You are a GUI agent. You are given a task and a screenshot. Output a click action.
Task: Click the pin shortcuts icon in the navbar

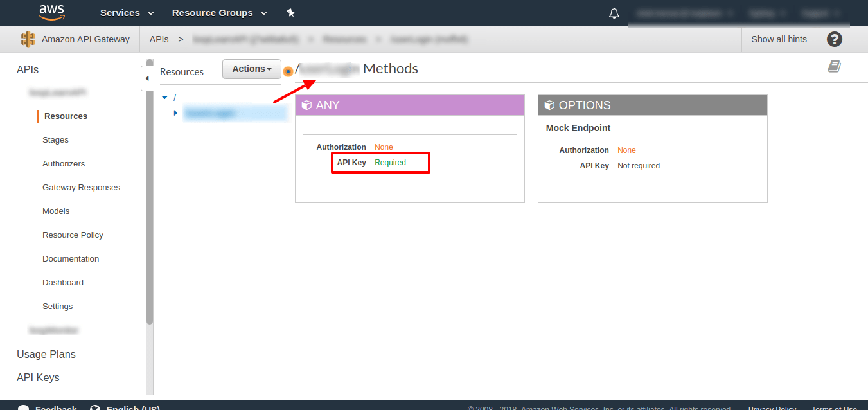[x=290, y=12]
